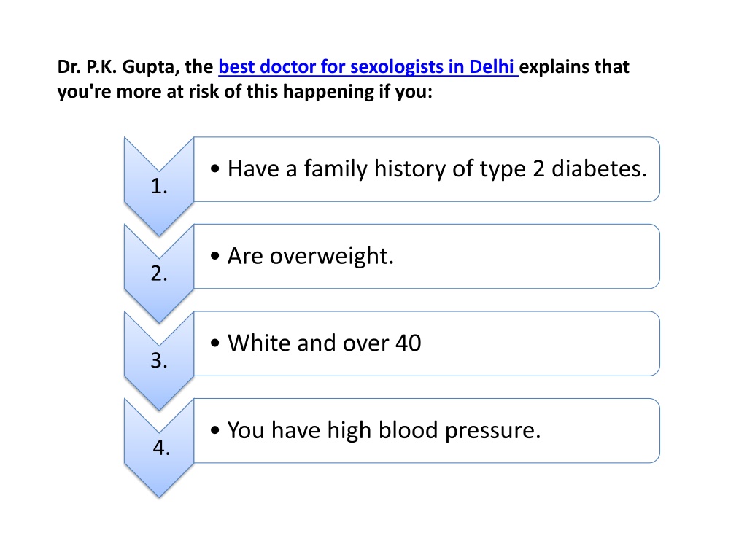Click the phrase 'you're more at risk'
Screen dimensions: 747x560
(x=138, y=91)
